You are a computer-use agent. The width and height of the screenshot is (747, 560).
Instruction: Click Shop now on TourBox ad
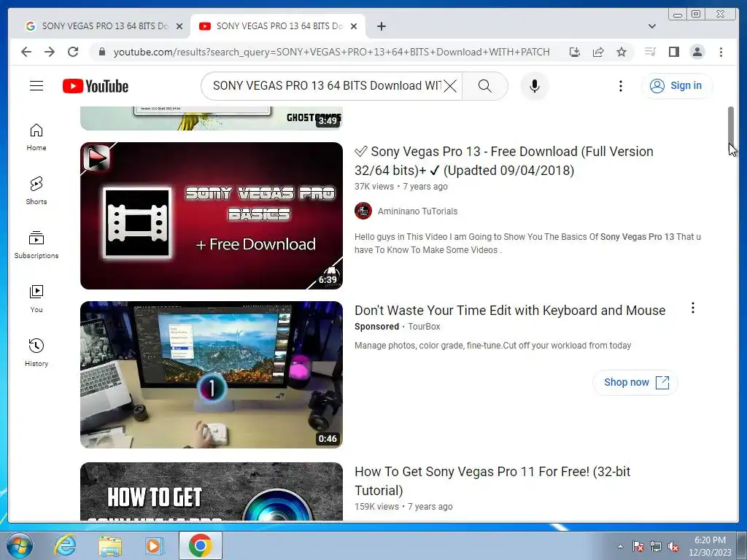pos(635,382)
